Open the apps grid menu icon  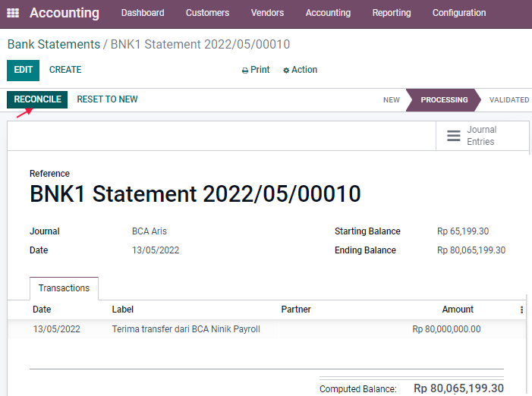click(13, 13)
